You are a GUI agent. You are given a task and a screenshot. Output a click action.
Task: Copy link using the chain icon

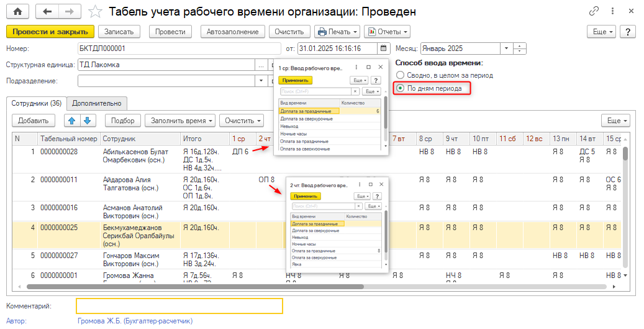[594, 12]
